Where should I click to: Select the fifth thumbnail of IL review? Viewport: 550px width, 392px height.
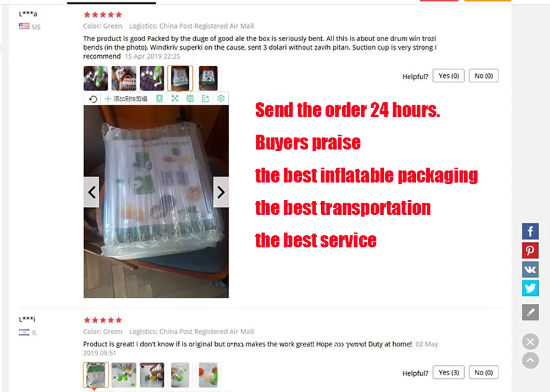208,375
